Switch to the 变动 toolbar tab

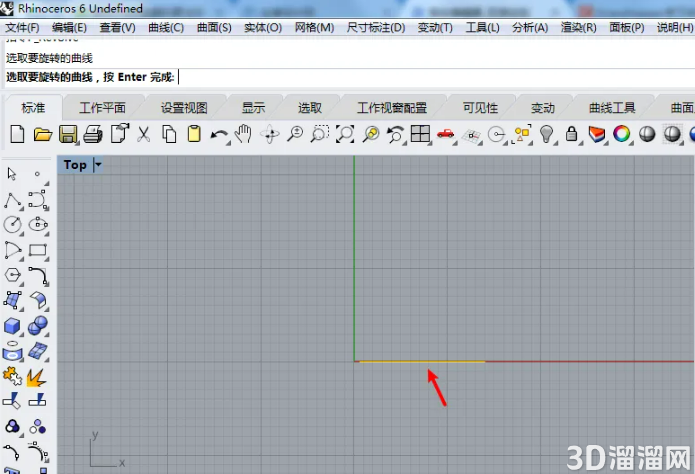543,107
